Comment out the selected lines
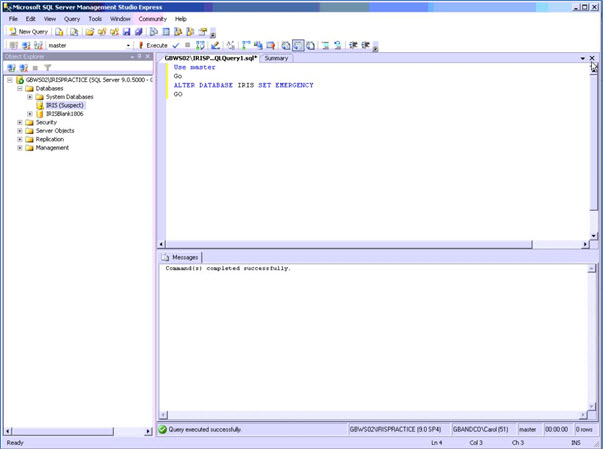The width and height of the screenshot is (603, 449). (325, 45)
